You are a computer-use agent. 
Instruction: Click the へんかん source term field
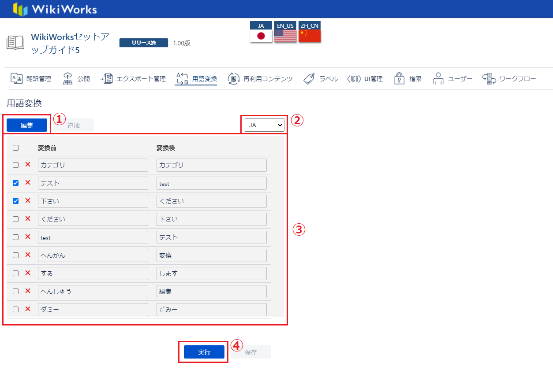[x=93, y=255]
